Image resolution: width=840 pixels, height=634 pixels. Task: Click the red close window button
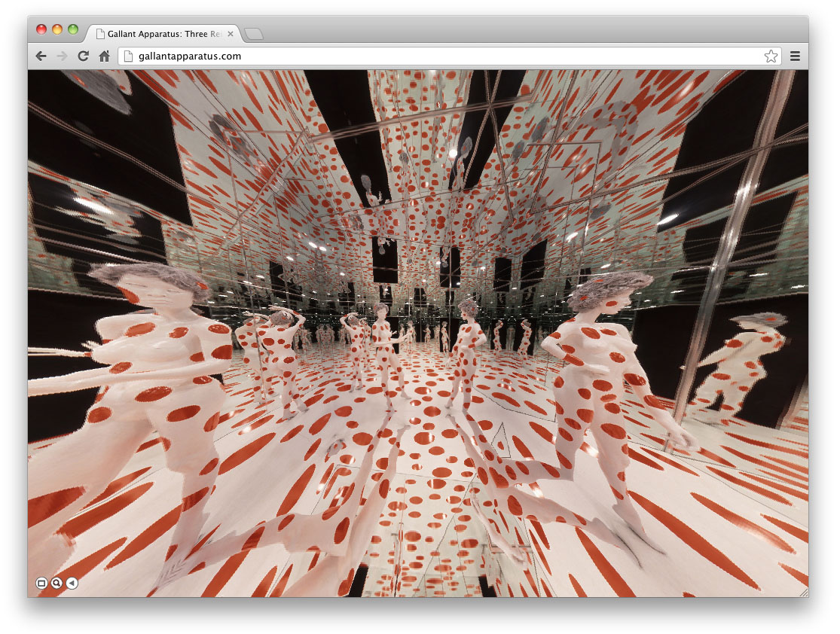pyautogui.click(x=41, y=29)
